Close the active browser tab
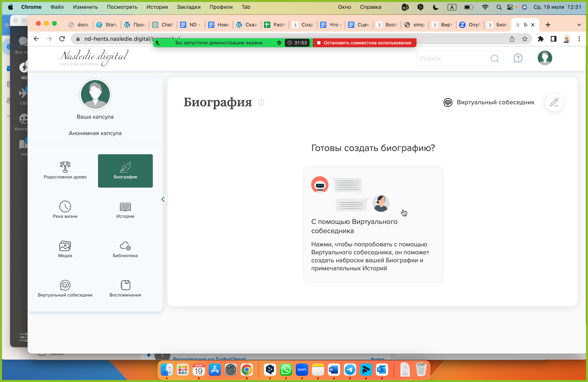 tap(533, 25)
